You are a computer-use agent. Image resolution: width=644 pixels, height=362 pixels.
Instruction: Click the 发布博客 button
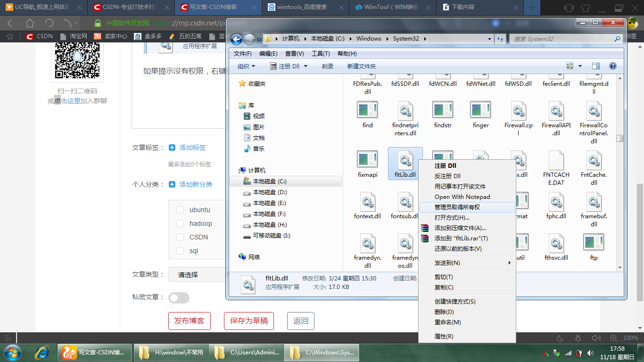[190, 321]
